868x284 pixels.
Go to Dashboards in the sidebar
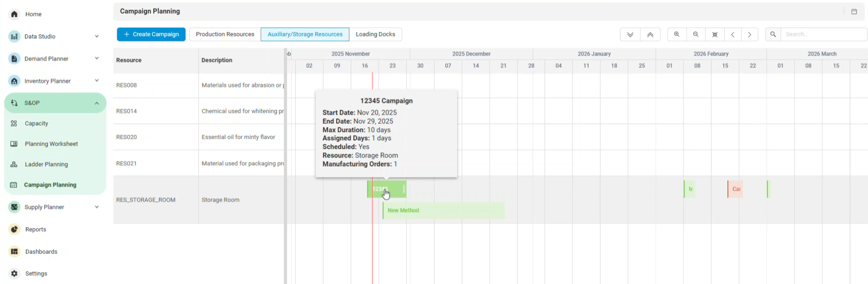41,251
